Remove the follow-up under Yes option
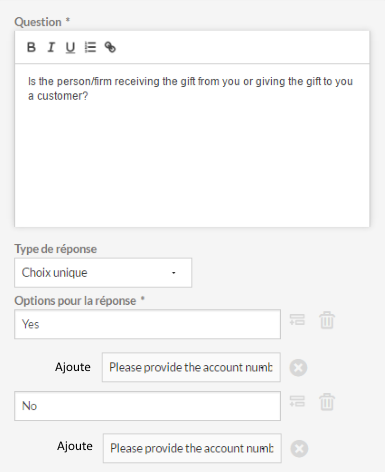Screen dimensions: 385x472 click(x=298, y=368)
